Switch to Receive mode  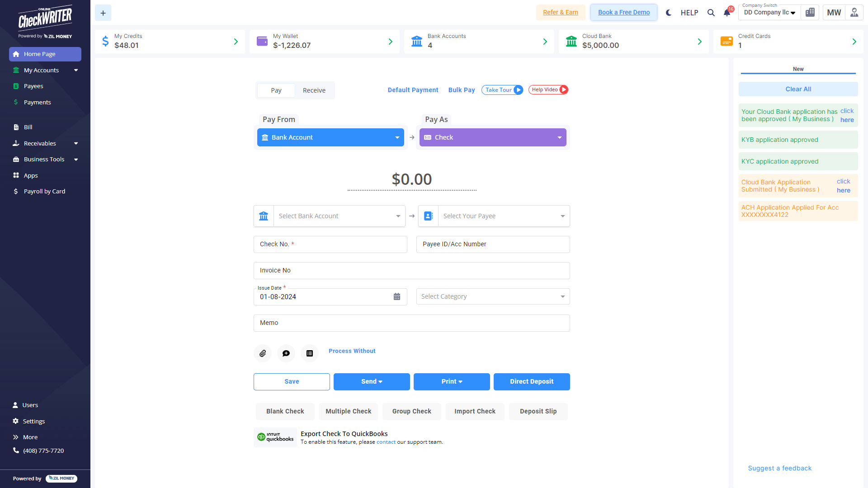[314, 90]
